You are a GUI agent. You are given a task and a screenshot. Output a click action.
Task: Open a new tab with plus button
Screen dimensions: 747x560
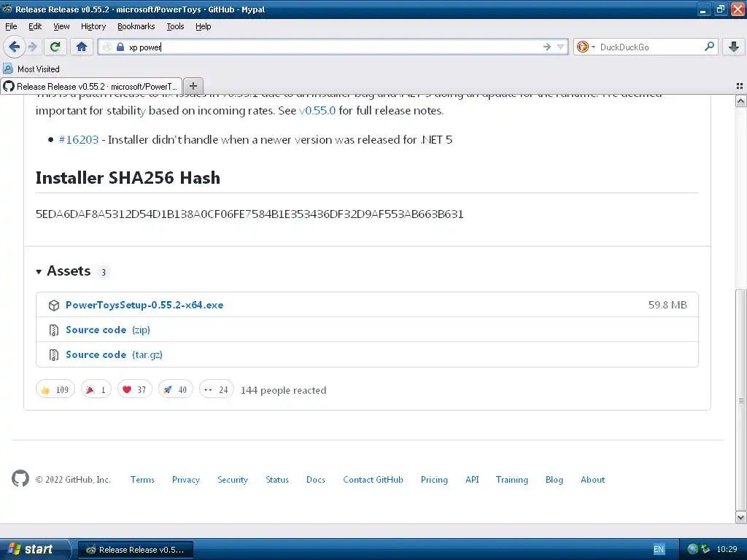[x=193, y=86]
